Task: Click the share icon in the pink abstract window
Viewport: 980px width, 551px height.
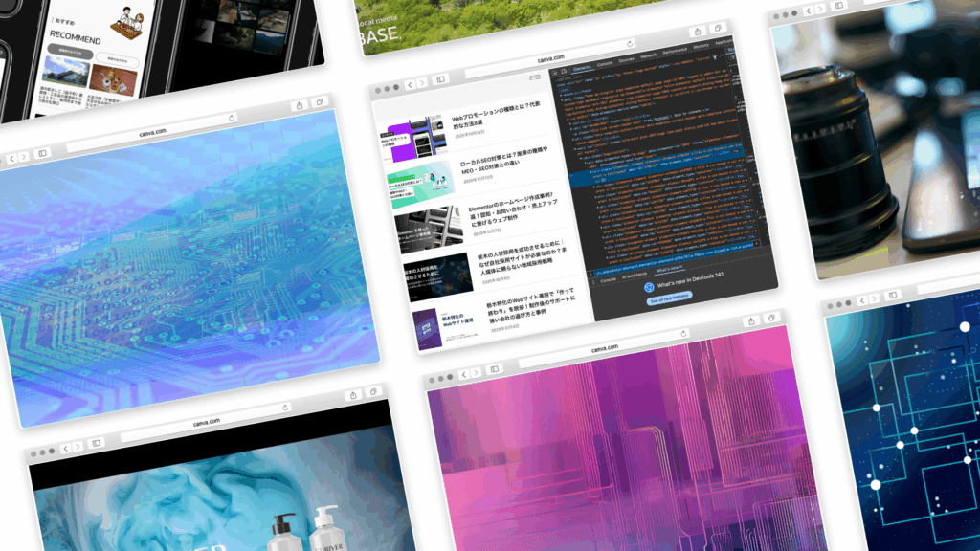Action: (749, 322)
